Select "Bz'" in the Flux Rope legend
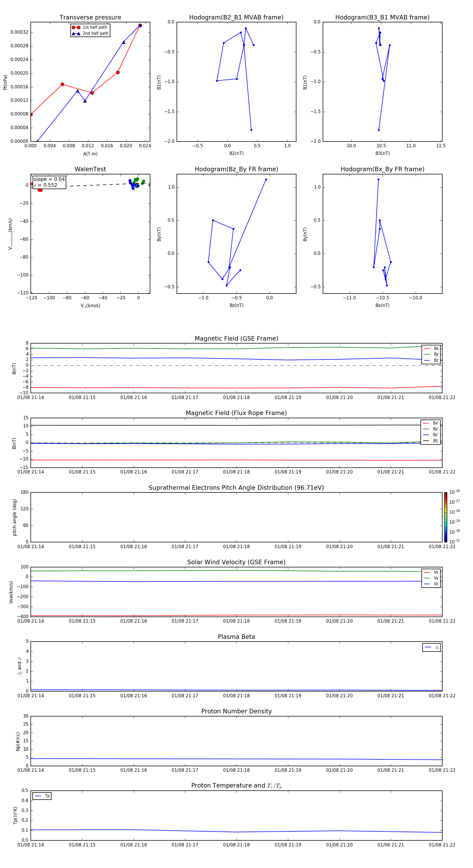This screenshot has width=473, height=868. pyautogui.click(x=431, y=435)
